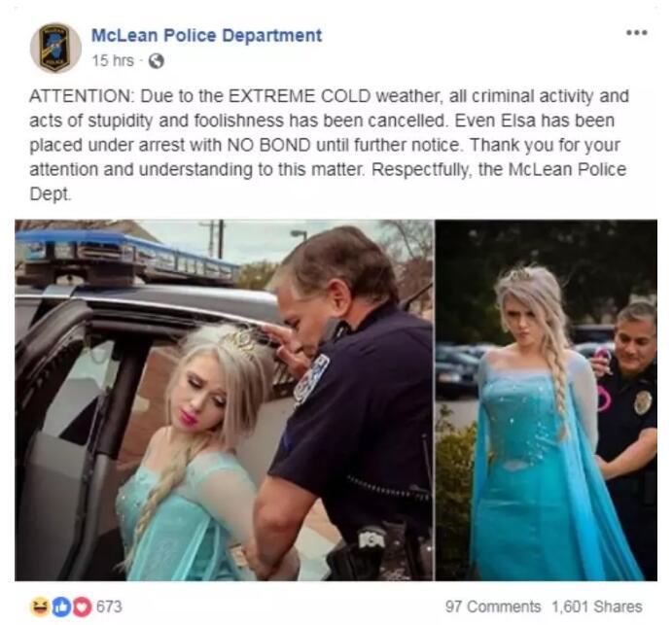This screenshot has height=625, width=672.
Task: Open the 97 Comments link
Action: click(493, 607)
